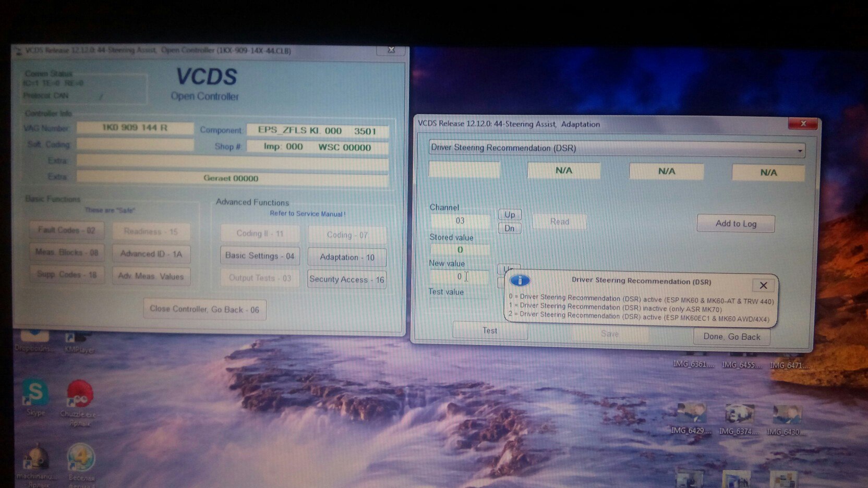Open Security Access - 16
This screenshot has width=868, height=488.
click(347, 279)
